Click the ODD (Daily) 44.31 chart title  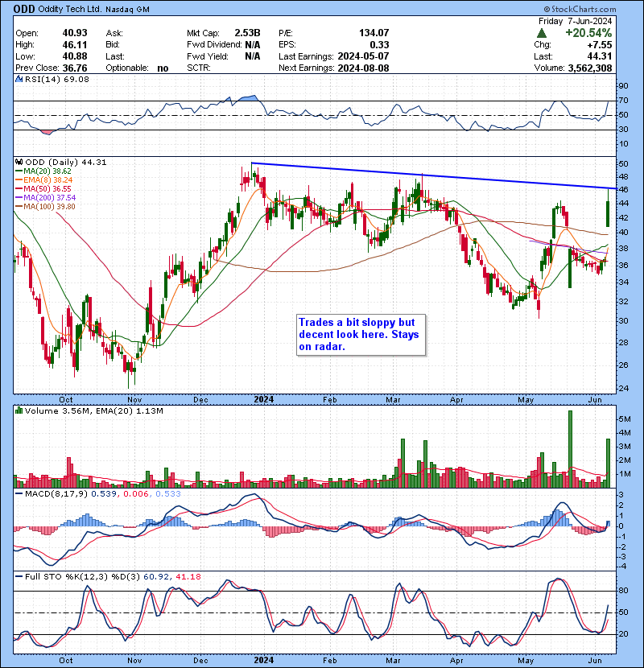pos(66,163)
